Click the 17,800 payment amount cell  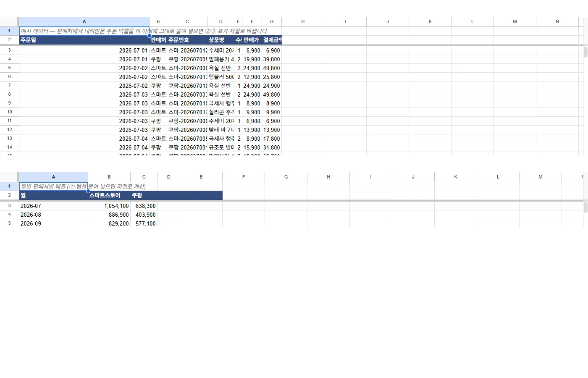pyautogui.click(x=272, y=139)
